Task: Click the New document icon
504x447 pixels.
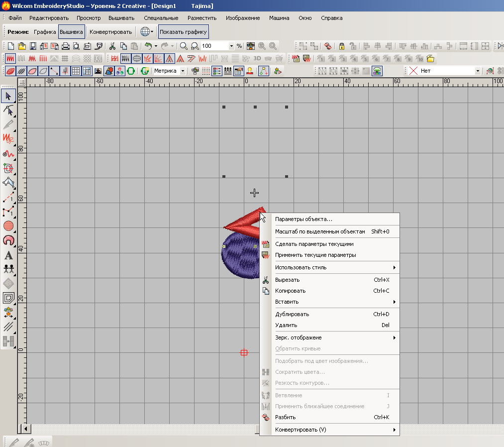Action: (10, 46)
